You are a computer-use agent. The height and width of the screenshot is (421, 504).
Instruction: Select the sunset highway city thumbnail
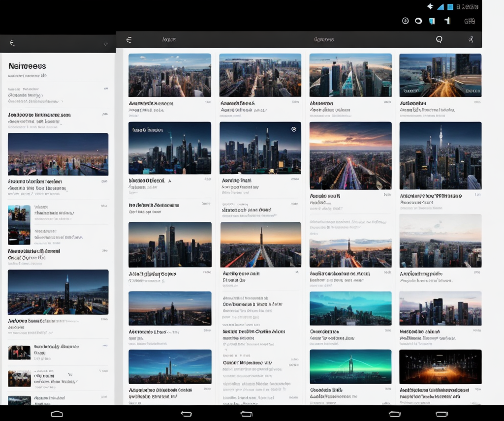click(350, 155)
